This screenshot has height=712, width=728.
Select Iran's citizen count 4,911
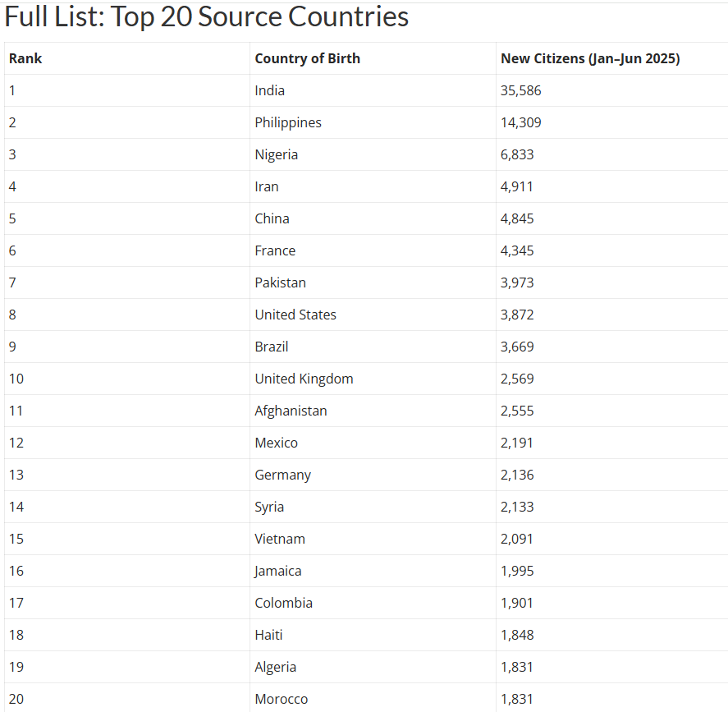point(517,186)
